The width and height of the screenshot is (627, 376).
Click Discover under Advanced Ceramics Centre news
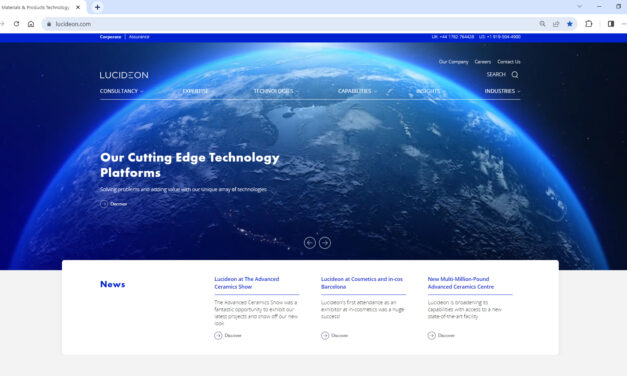click(x=441, y=336)
